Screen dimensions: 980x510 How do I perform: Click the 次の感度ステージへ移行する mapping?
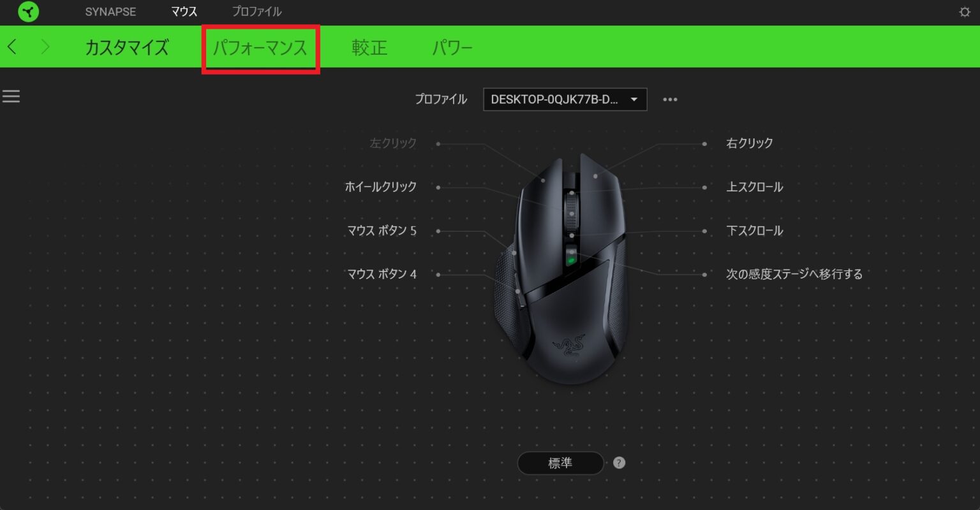pyautogui.click(x=795, y=274)
